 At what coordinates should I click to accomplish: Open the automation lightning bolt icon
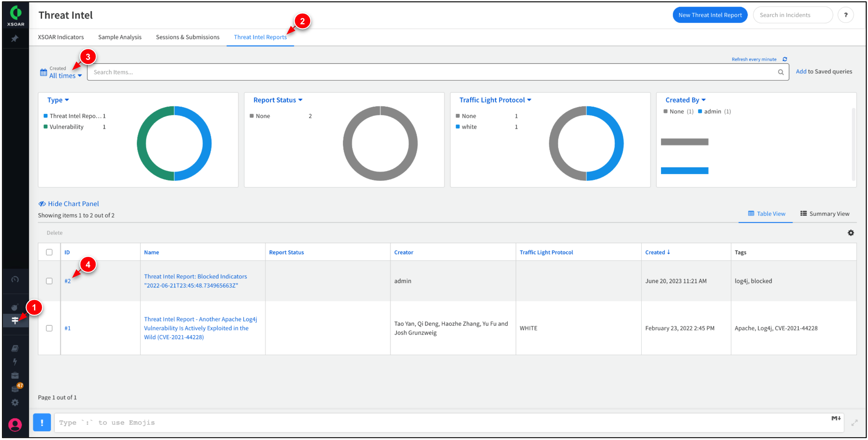[x=15, y=362]
